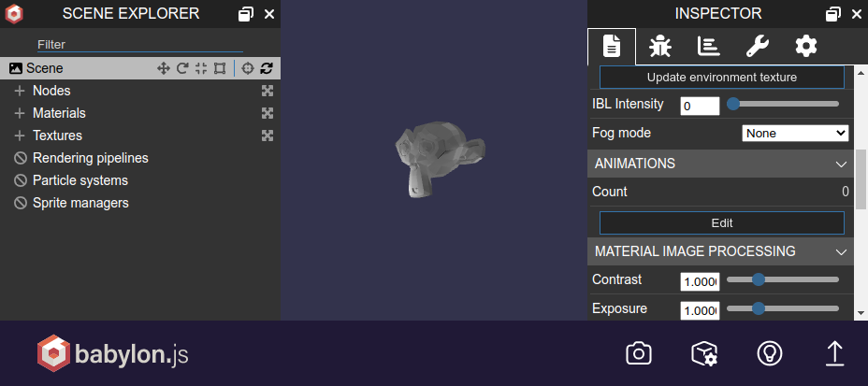Open the Settings tab with gear icon
The image size is (868, 386).
(806, 47)
